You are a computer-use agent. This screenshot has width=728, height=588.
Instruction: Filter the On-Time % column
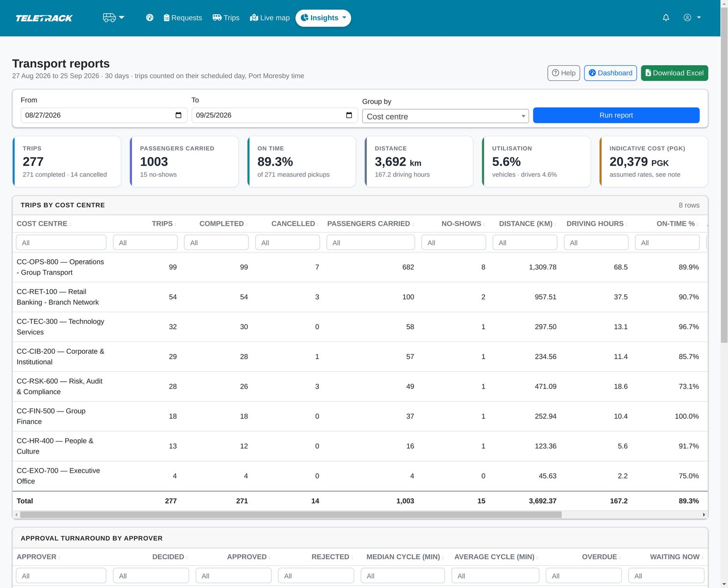click(667, 243)
